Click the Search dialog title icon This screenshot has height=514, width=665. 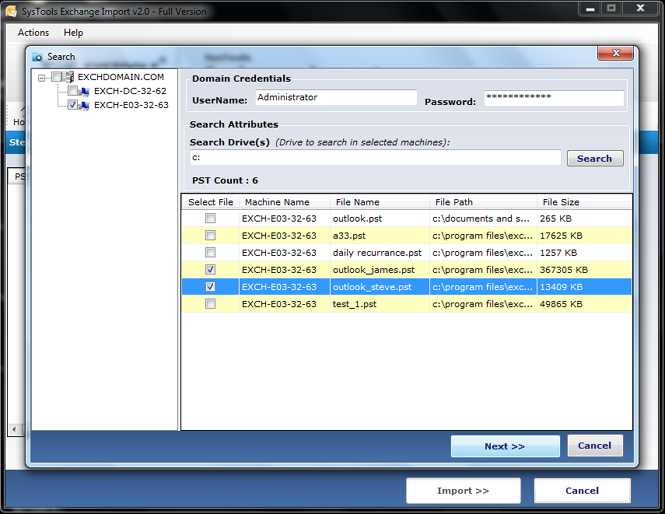tap(37, 57)
